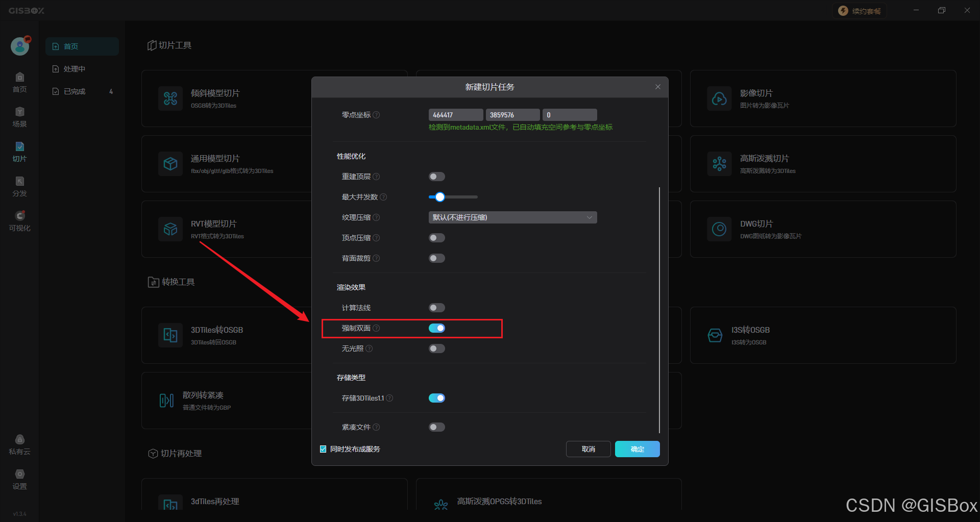Click the third 零点坐标 field 0
The image size is (980, 522).
570,115
